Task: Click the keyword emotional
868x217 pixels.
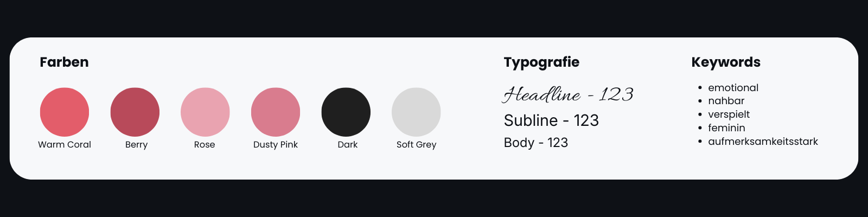Action: [x=733, y=88]
